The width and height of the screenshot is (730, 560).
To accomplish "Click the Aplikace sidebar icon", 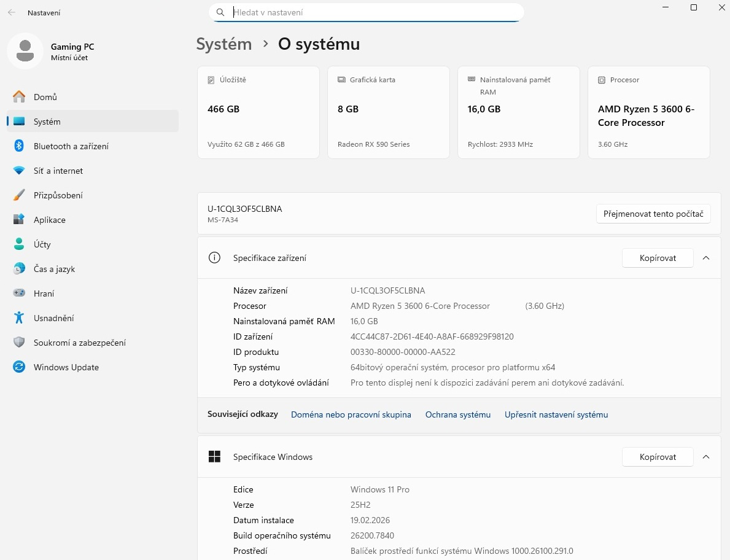I will pyautogui.click(x=19, y=219).
